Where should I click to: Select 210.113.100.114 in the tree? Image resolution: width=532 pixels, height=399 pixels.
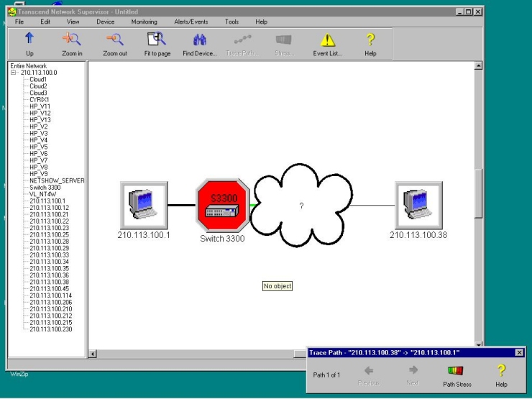point(51,295)
